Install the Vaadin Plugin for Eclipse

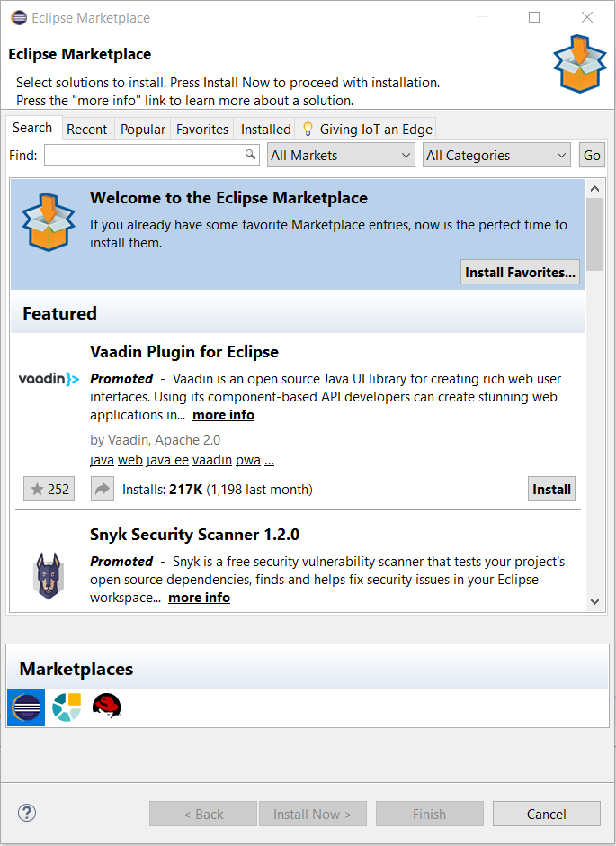pos(550,490)
